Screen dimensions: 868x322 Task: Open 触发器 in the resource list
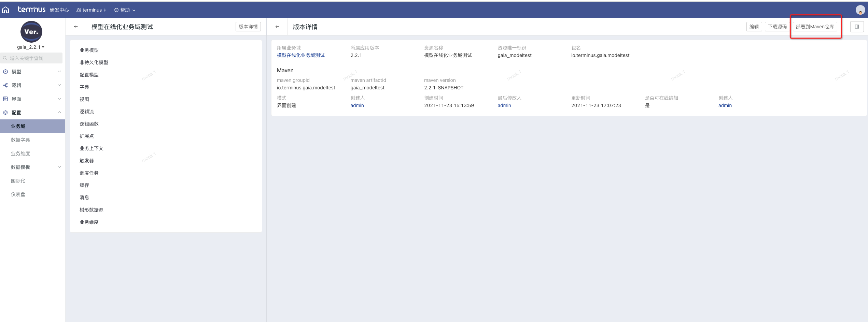point(87,161)
